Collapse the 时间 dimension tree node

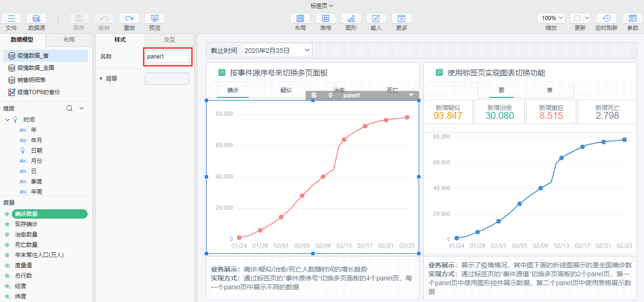tap(7, 120)
